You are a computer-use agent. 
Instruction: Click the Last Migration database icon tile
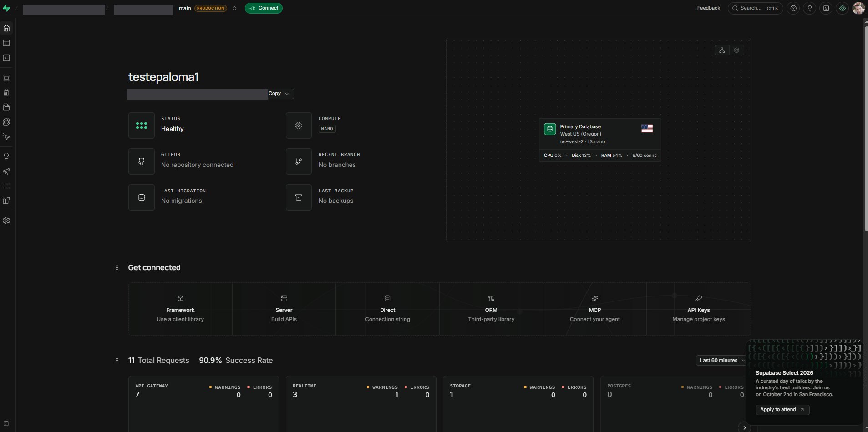(x=142, y=197)
